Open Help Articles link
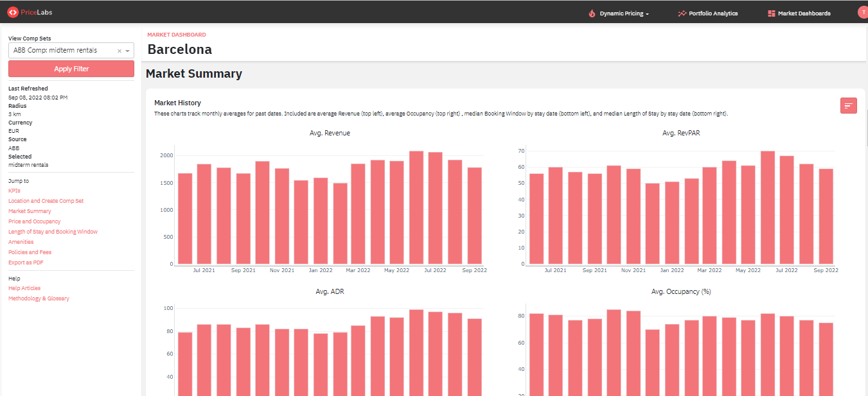Image resolution: width=868 pixels, height=396 pixels. [24, 288]
